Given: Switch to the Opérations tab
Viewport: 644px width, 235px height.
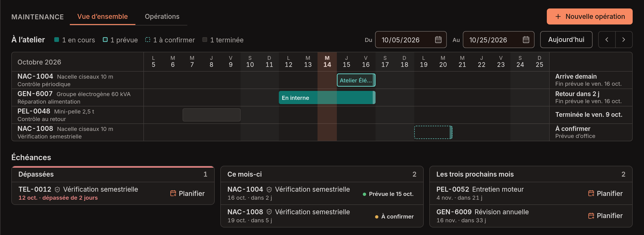Looking at the screenshot, I should pos(162,16).
